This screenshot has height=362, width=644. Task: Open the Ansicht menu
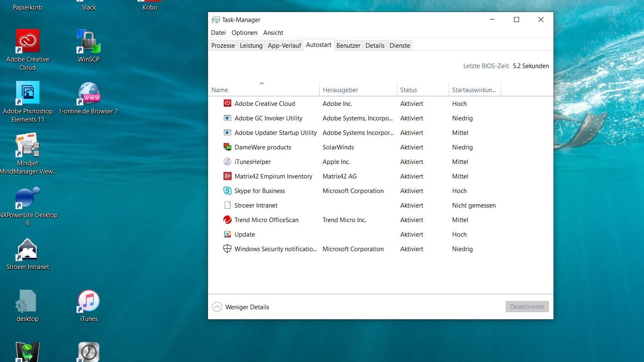tap(273, 32)
